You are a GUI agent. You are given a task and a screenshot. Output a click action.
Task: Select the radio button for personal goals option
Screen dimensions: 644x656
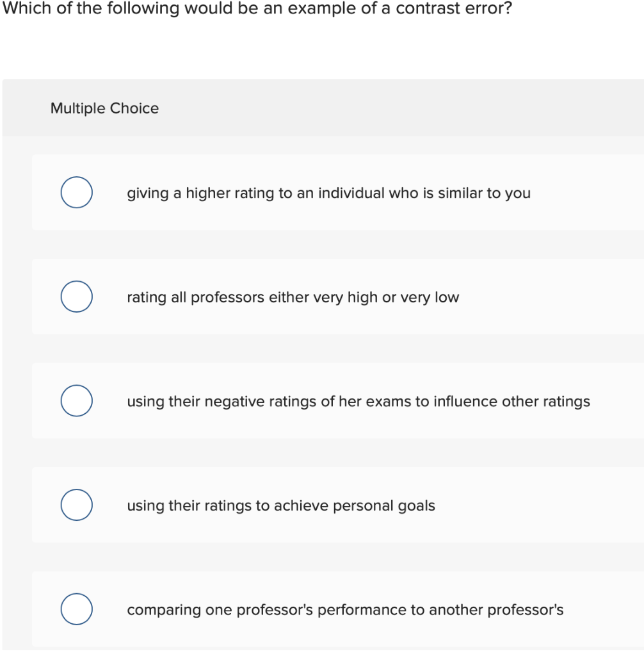coord(76,504)
